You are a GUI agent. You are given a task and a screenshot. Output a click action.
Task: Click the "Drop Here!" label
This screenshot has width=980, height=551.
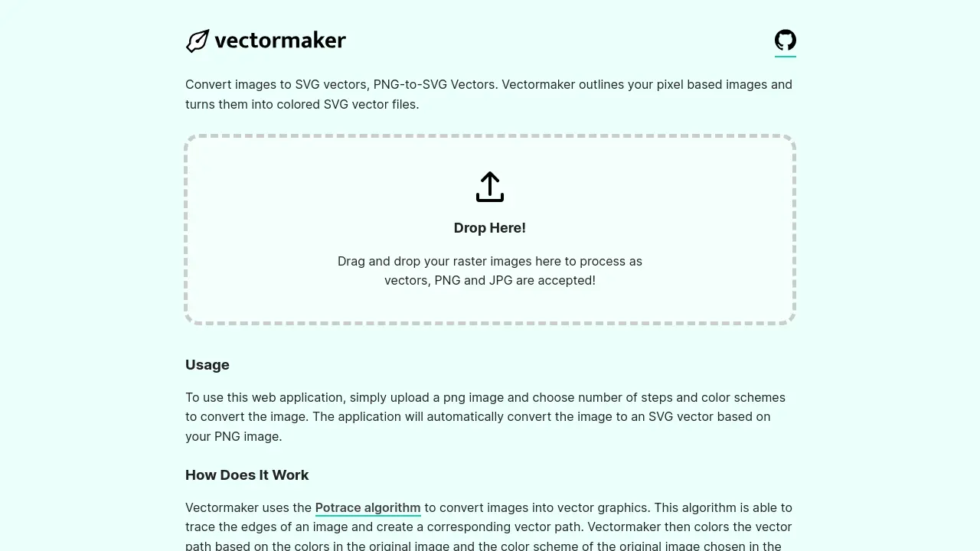pyautogui.click(x=490, y=227)
